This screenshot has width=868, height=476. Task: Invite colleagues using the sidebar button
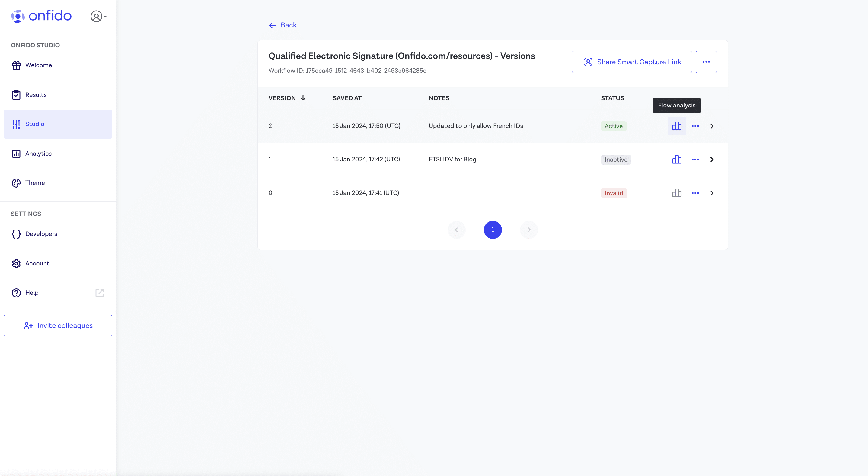pyautogui.click(x=58, y=325)
